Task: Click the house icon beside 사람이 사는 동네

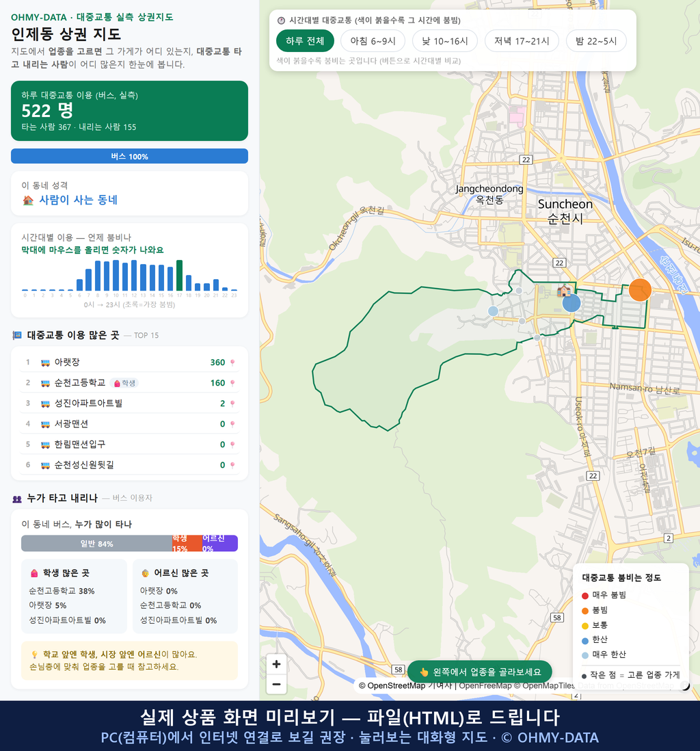Action: click(x=28, y=200)
